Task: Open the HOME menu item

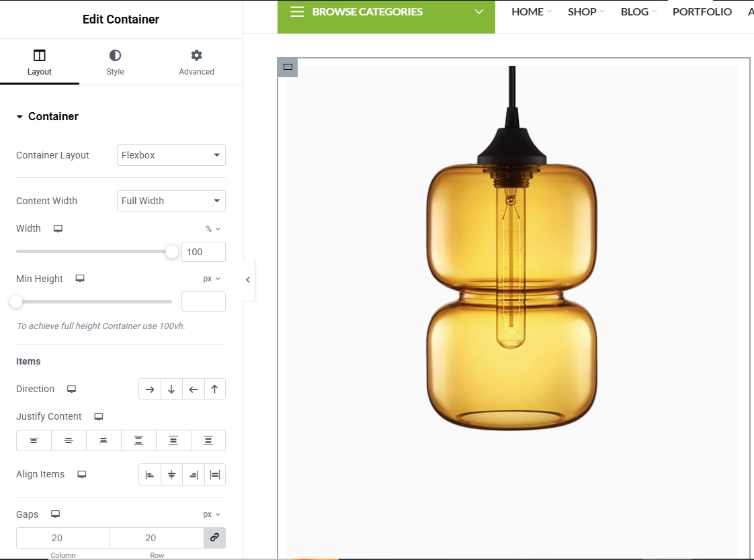Action: tap(532, 11)
